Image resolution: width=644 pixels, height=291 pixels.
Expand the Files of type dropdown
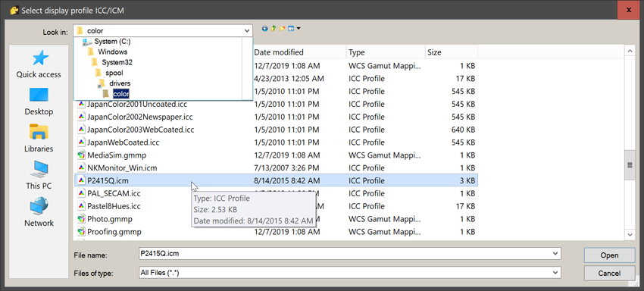pos(350,273)
